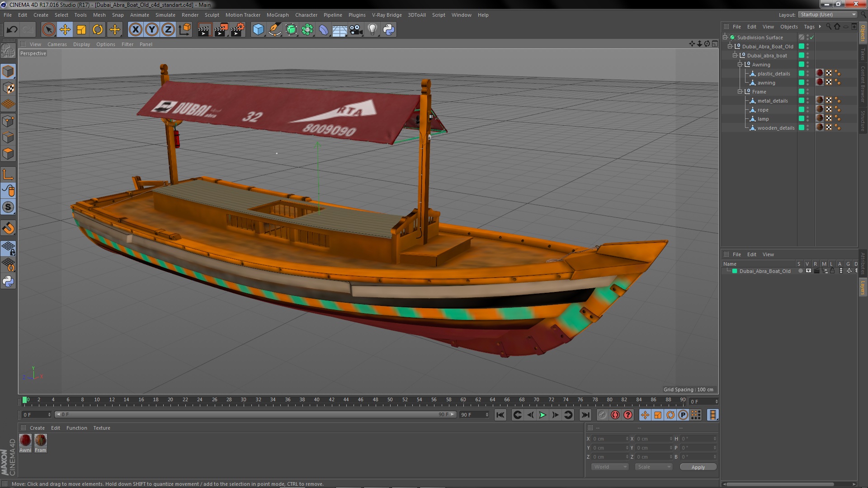868x488 pixels.
Task: Click the timeline preview range slider
Action: click(x=255, y=414)
